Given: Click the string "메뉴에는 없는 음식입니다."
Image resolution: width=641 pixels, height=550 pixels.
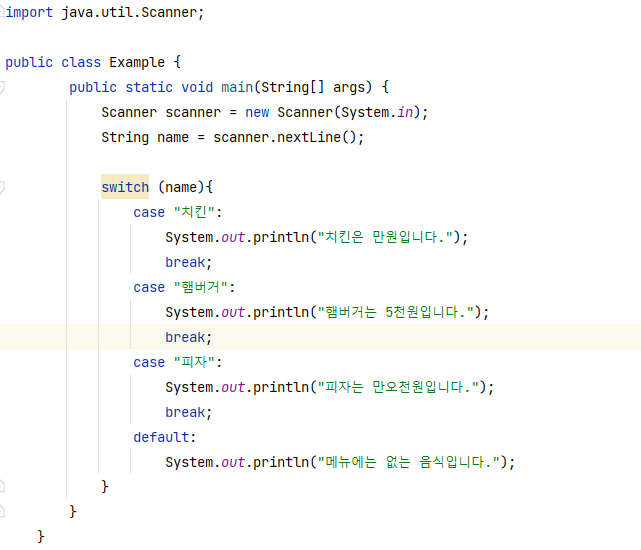Looking at the screenshot, I should pos(409,462).
